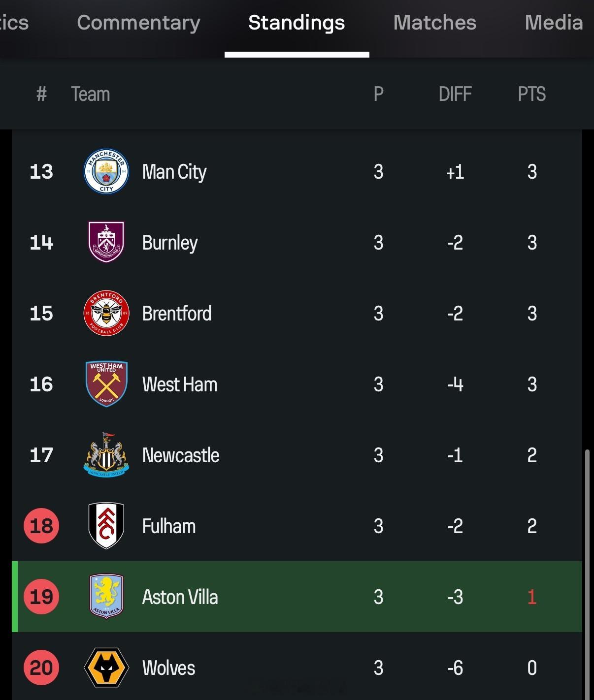Open the West Ham hammers crest

click(106, 384)
